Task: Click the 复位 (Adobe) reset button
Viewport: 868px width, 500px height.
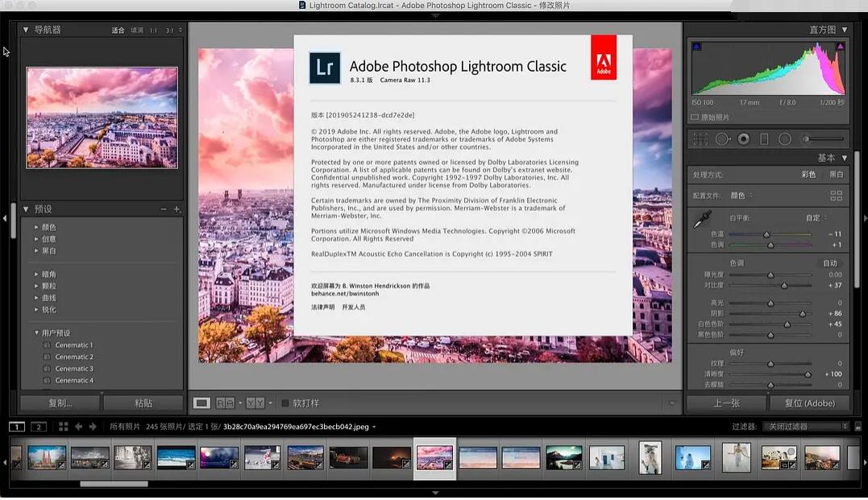Action: coord(809,403)
